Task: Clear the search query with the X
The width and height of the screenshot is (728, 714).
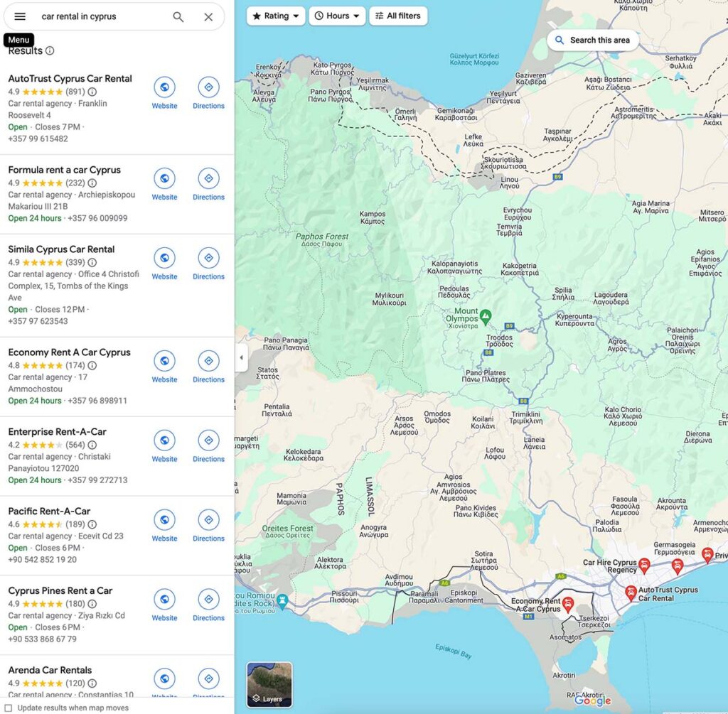Action: point(208,16)
